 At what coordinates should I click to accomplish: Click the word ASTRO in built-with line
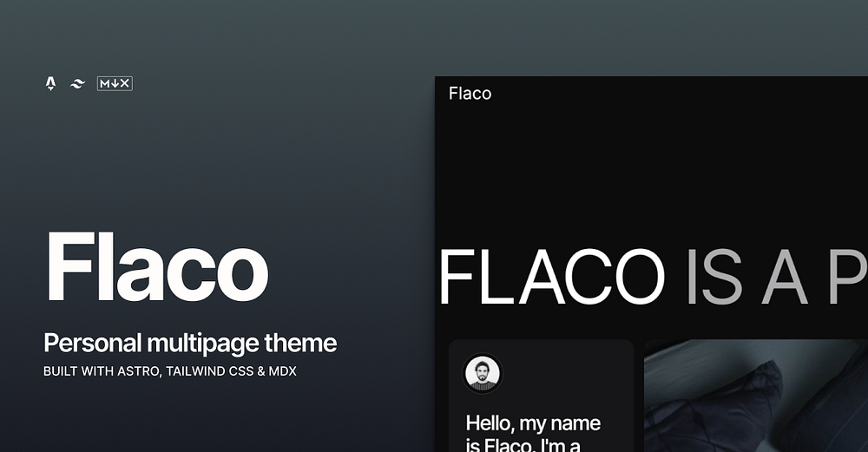click(140, 371)
